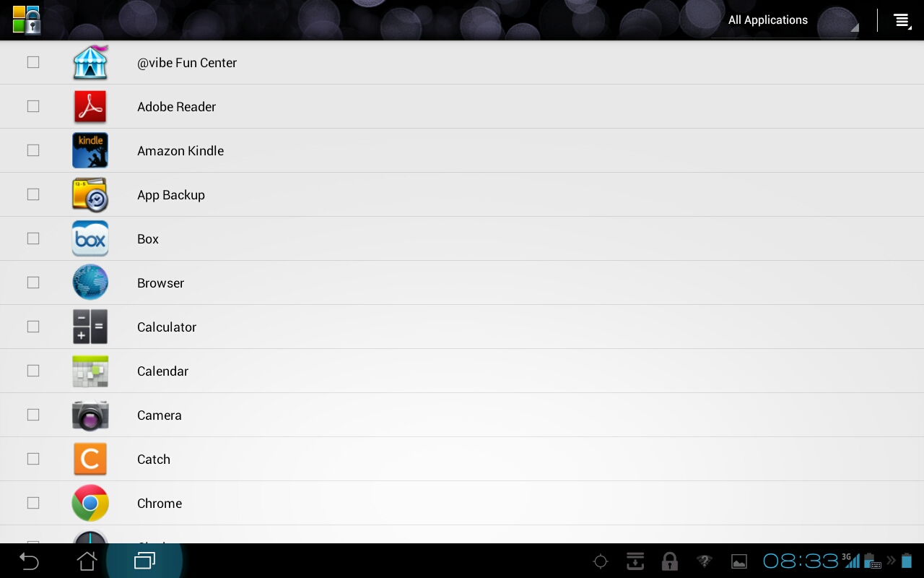Image resolution: width=924 pixels, height=578 pixels.
Task: Open the clock in the system tray
Action: (801, 561)
